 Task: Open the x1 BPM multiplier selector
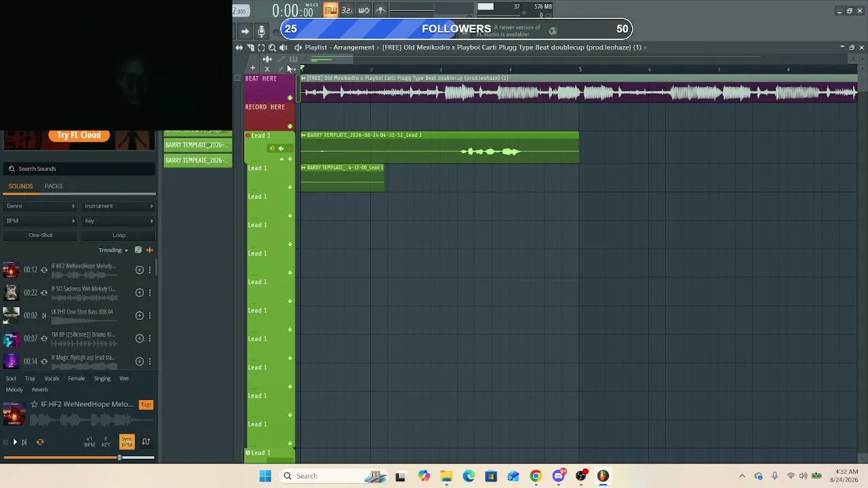click(90, 442)
